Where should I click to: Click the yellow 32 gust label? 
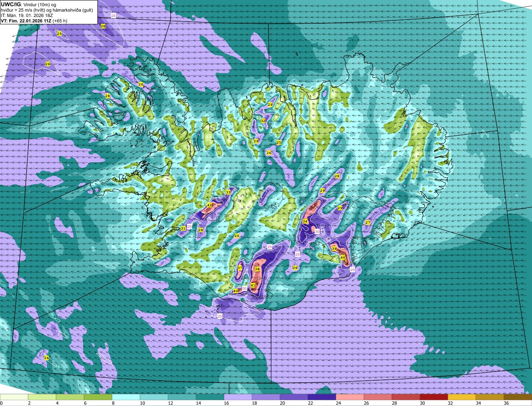click(263, 121)
